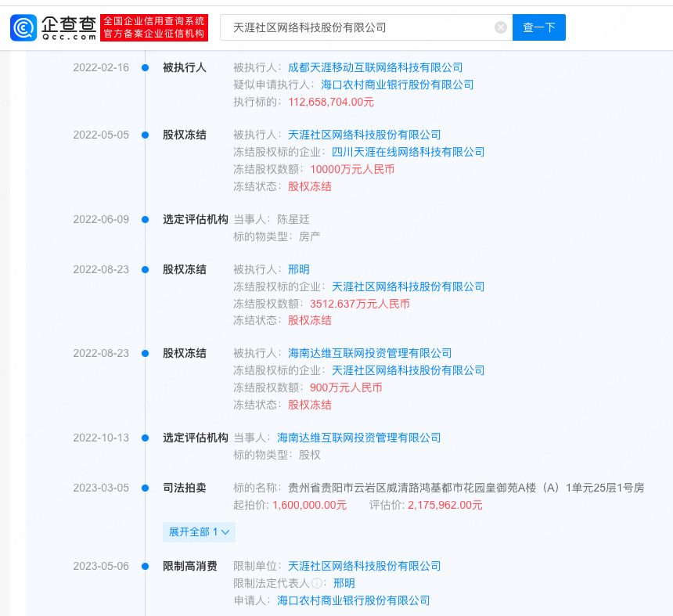Click the info icon beside 限制法定代表人
This screenshot has width=673, height=616.
click(x=317, y=583)
